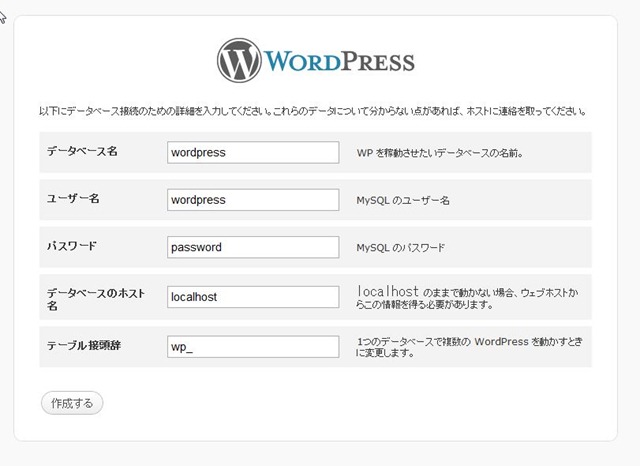Click the データベースのホスト名 field containing localhost
Viewport: 640px width, 466px height.
coord(254,297)
